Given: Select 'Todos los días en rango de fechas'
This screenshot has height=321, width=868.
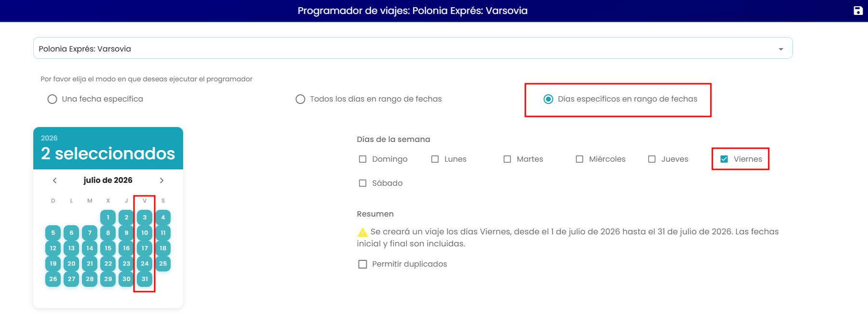Looking at the screenshot, I should click(x=300, y=99).
